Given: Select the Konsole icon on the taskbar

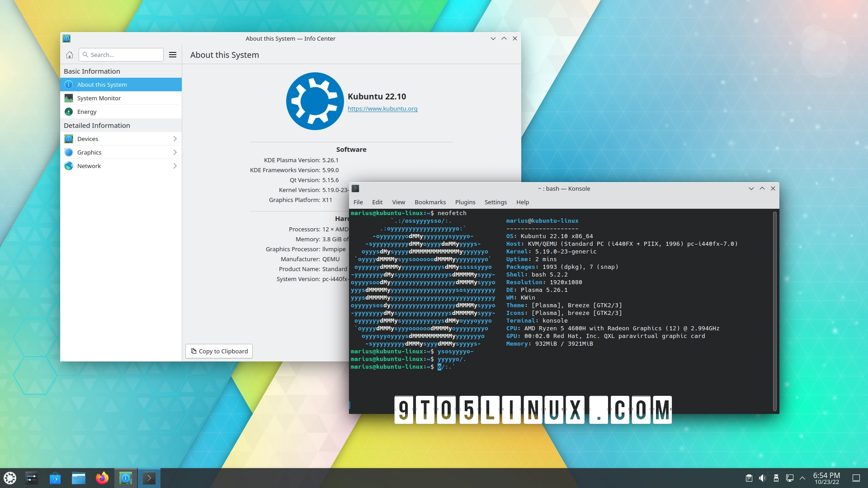Looking at the screenshot, I should pos(149,478).
